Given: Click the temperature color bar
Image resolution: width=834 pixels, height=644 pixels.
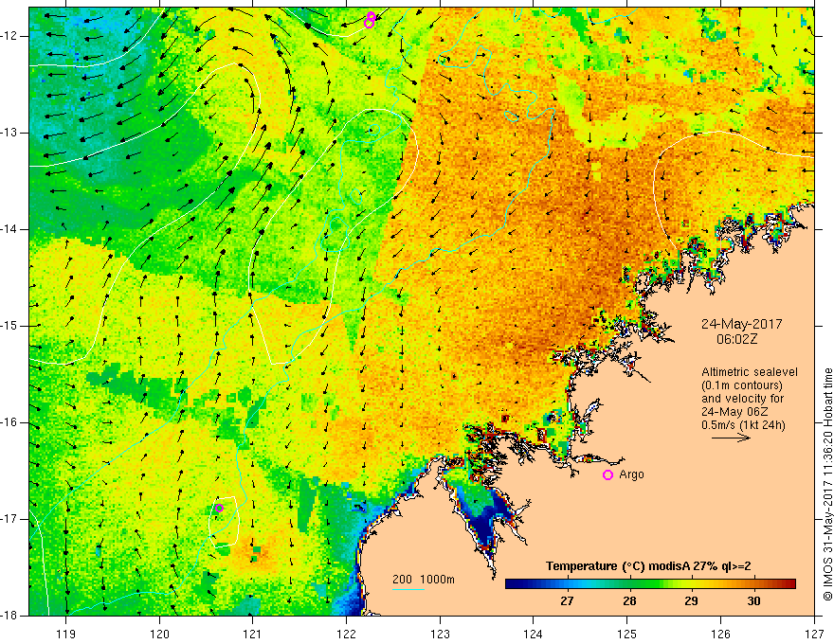Looking at the screenshot, I should click(650, 584).
